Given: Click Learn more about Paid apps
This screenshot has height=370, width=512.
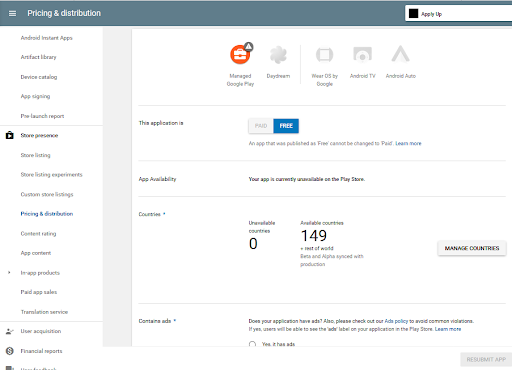Looking at the screenshot, I should [408, 143].
